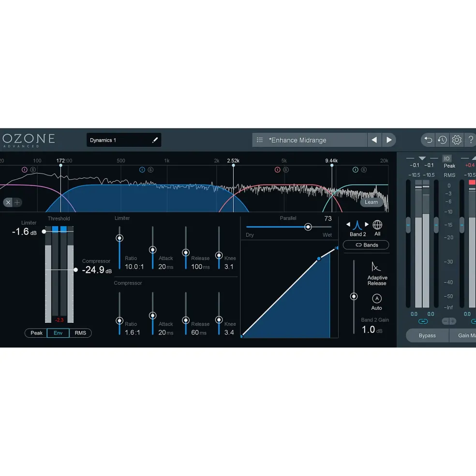The width and height of the screenshot is (476, 476).
Task: Select Peak detection mode
Action: click(x=36, y=333)
